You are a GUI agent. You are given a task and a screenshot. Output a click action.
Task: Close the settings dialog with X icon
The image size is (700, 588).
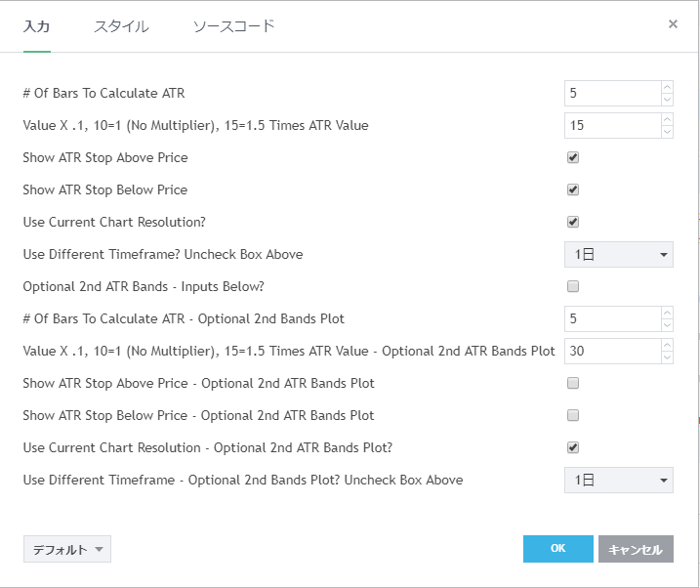coord(673,24)
